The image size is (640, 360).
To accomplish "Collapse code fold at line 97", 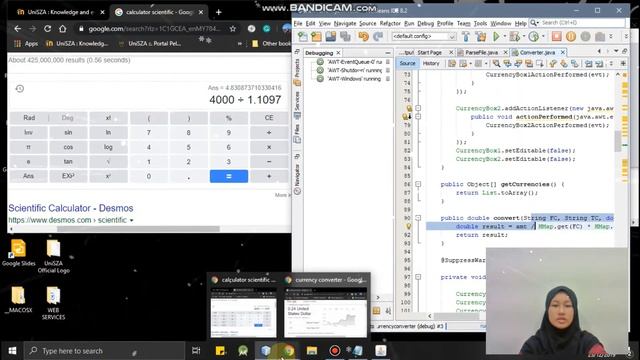I will point(418,277).
